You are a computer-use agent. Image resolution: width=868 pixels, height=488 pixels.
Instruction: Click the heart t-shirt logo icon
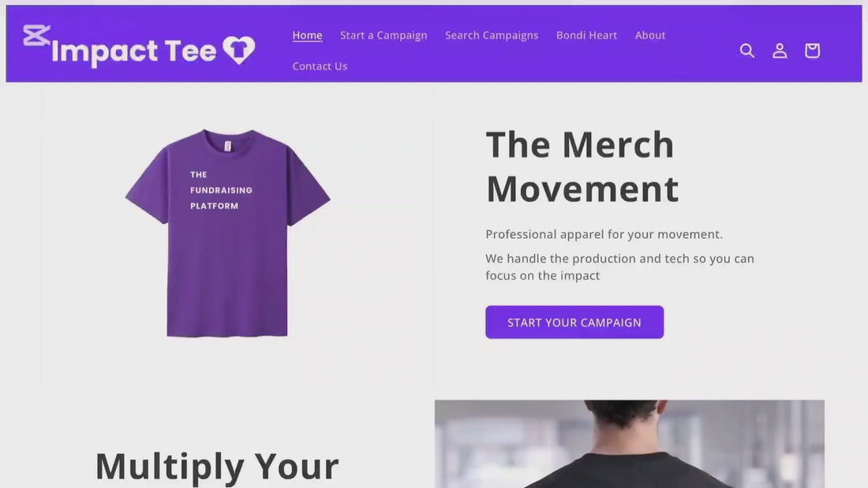[239, 50]
